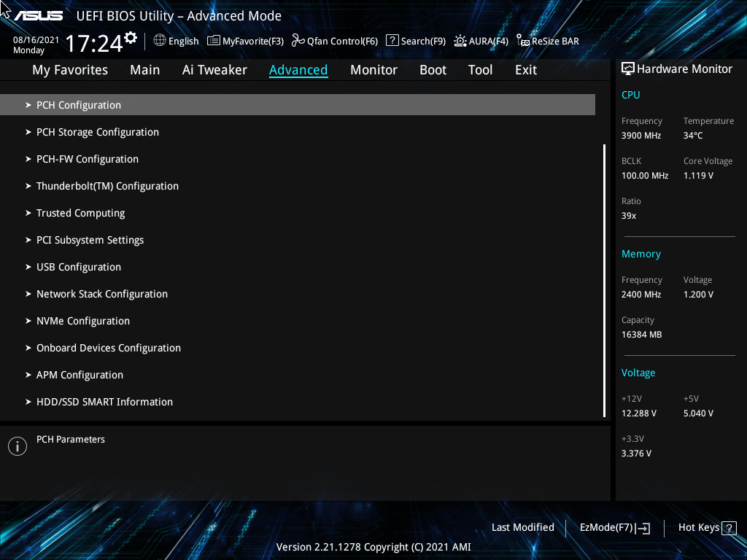
Task: Click the Version 2.21.1278 copyright text
Action: [373, 547]
